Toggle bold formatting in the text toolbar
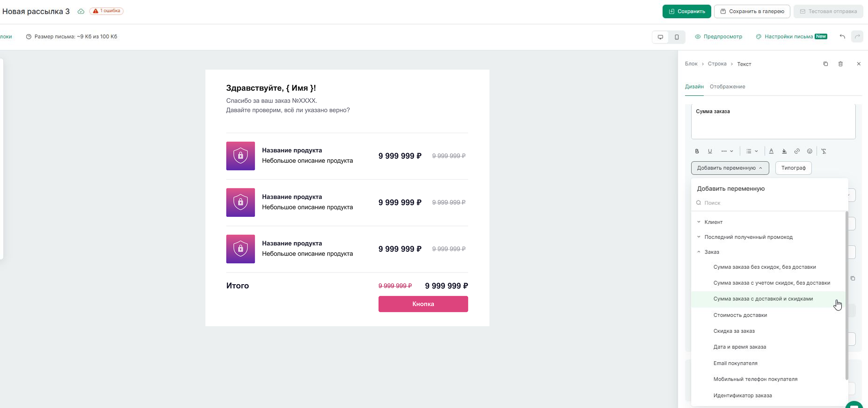868x408 pixels. point(697,151)
